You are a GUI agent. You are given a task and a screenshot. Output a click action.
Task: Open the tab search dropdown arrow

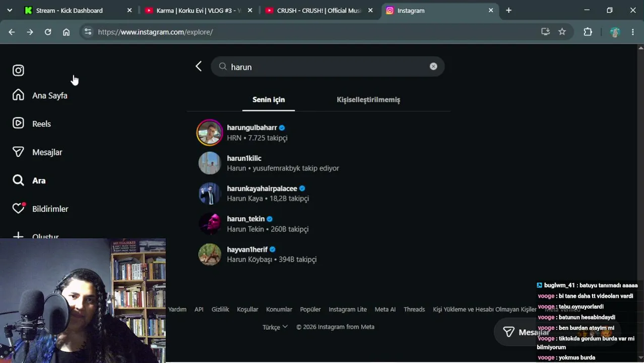click(9, 10)
